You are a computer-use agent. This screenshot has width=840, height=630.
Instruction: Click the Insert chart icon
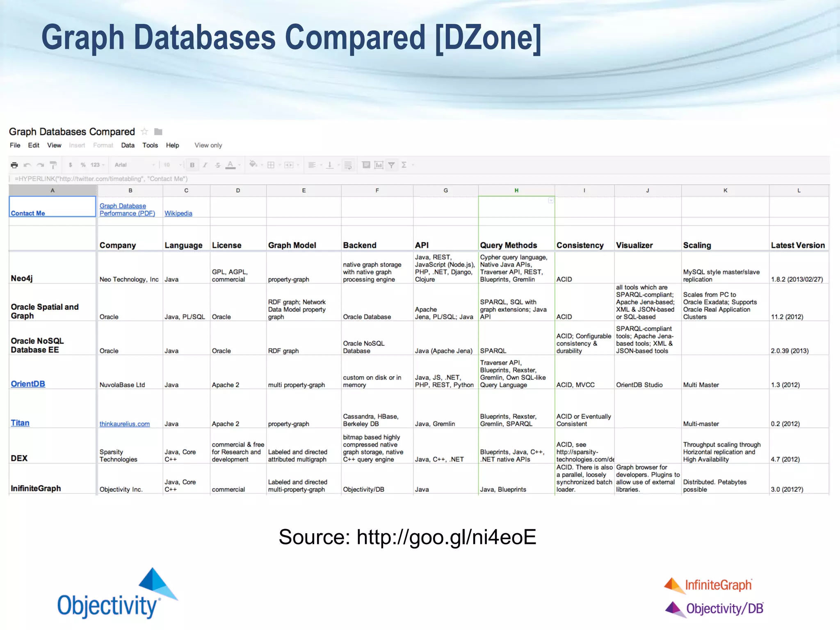pyautogui.click(x=379, y=165)
